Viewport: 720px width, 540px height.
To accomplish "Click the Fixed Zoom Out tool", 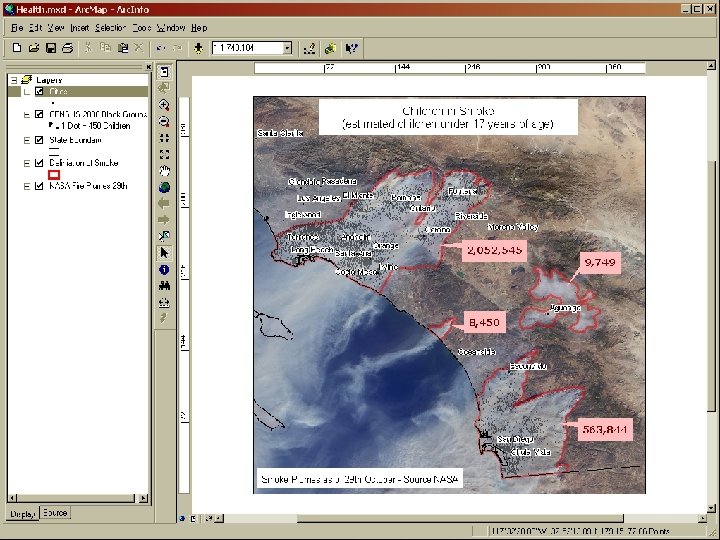I will pyautogui.click(x=164, y=154).
